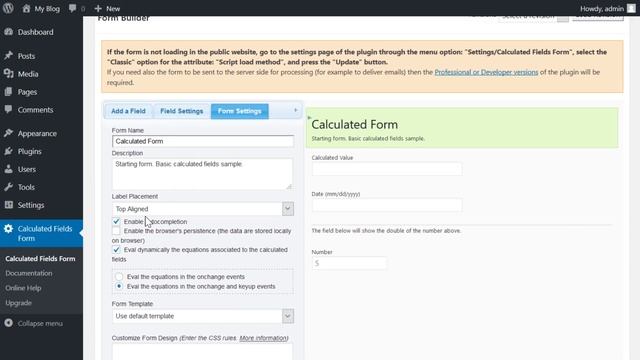
Task: Click the Calculated Value preview field
Action: (387, 169)
